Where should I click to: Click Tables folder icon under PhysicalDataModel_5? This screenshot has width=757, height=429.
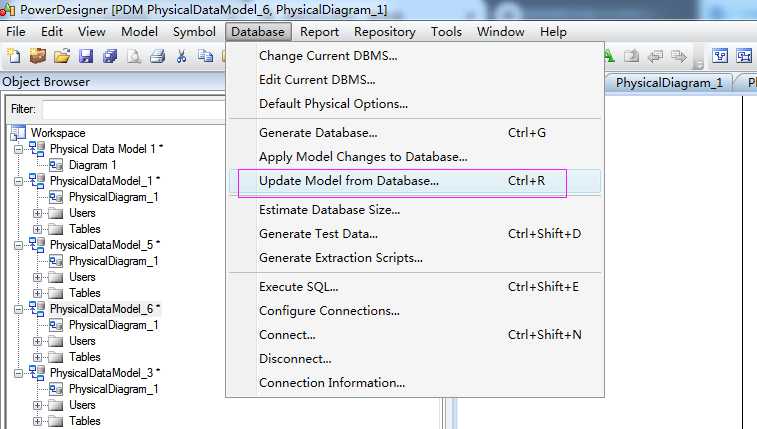click(56, 293)
